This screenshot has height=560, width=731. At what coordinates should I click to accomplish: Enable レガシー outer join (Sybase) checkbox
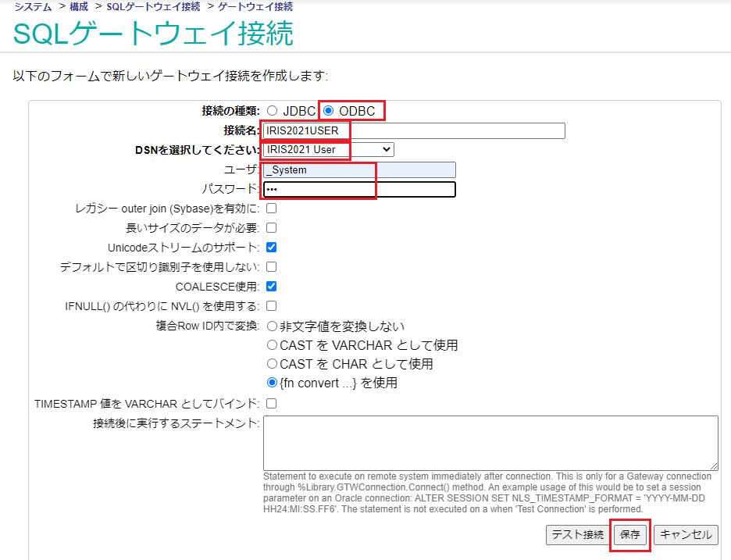click(272, 209)
